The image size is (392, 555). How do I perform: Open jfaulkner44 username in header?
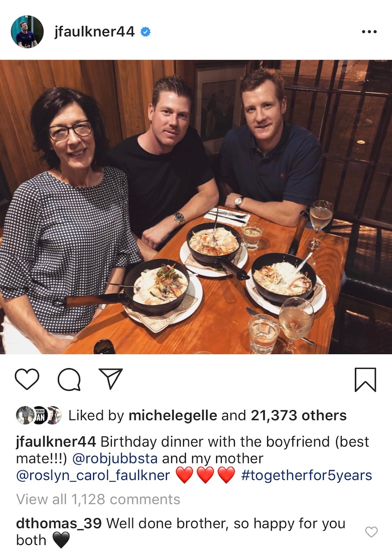94,32
